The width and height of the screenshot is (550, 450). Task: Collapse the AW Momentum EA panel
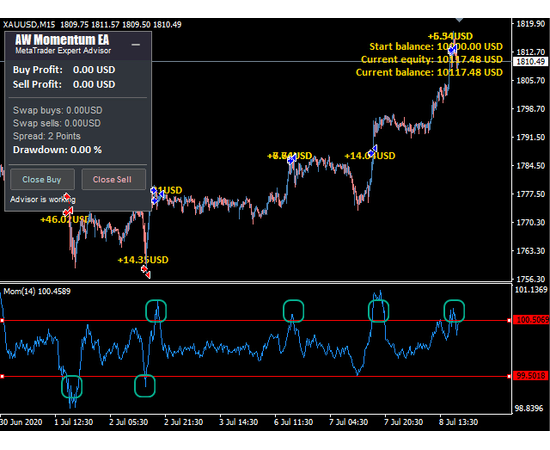pyautogui.click(x=136, y=45)
